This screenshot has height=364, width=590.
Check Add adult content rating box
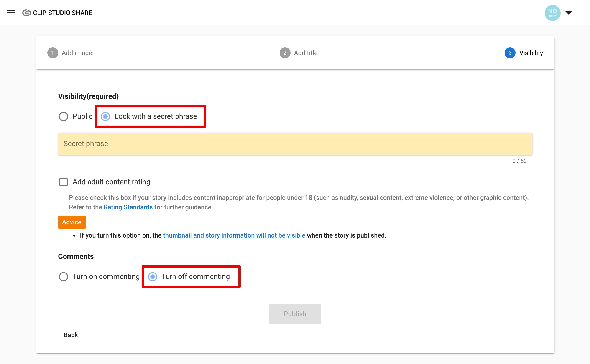[x=64, y=182]
